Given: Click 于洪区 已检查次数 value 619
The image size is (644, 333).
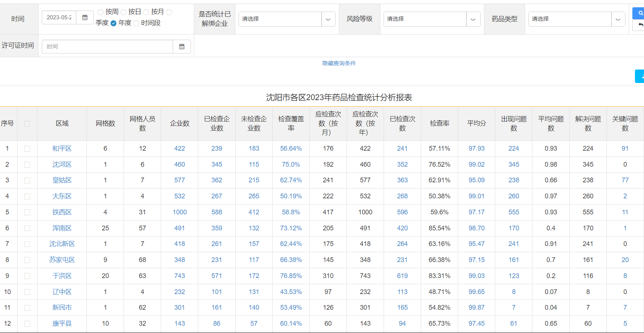Looking at the screenshot, I should coord(402,276).
